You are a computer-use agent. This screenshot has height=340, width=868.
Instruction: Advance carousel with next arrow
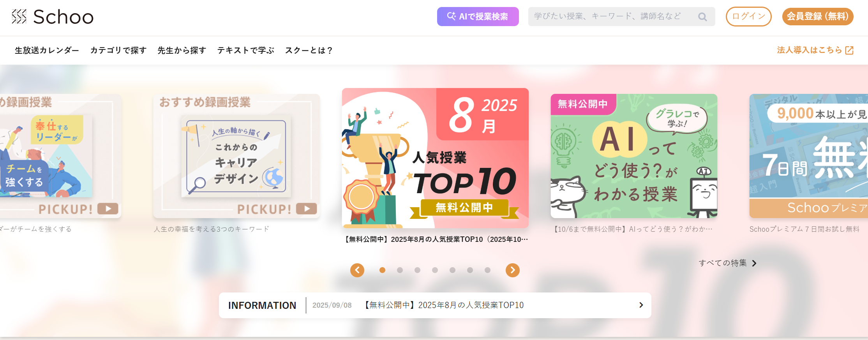click(x=513, y=270)
